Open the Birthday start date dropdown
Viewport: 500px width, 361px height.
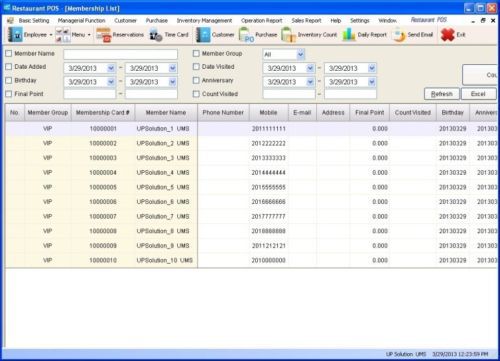pos(111,82)
